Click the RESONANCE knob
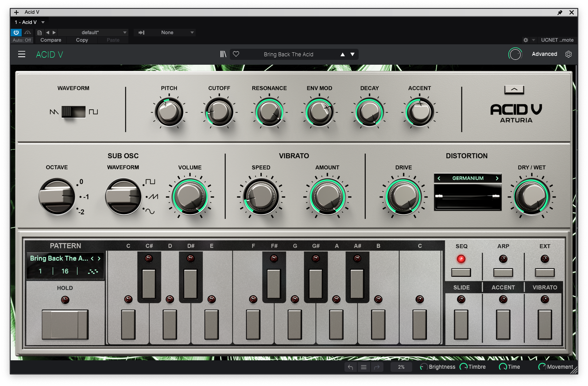Viewport: 588px width, 386px height. [x=269, y=112]
